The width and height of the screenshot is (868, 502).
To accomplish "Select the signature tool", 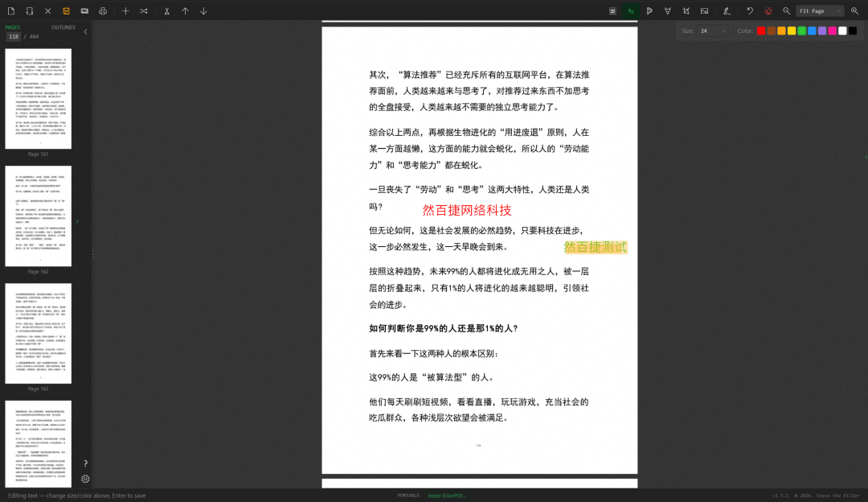I will click(727, 11).
